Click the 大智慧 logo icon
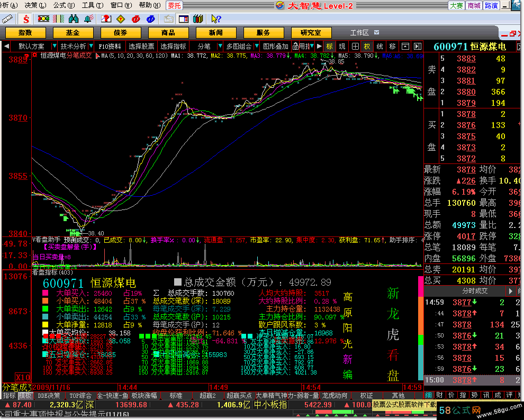Image resolution: width=524 pixels, height=420 pixels. click(x=280, y=5)
